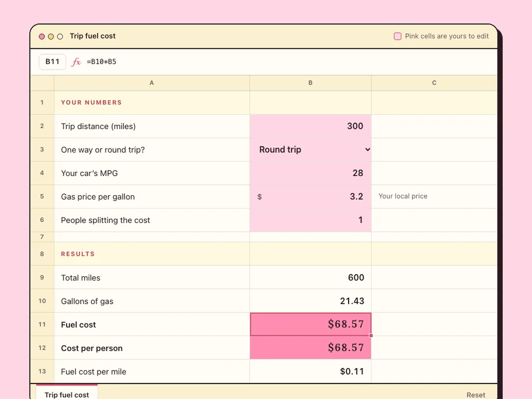Select the Trip distance value 300 cell
Viewport: 532px width, 399px height.
pos(310,126)
